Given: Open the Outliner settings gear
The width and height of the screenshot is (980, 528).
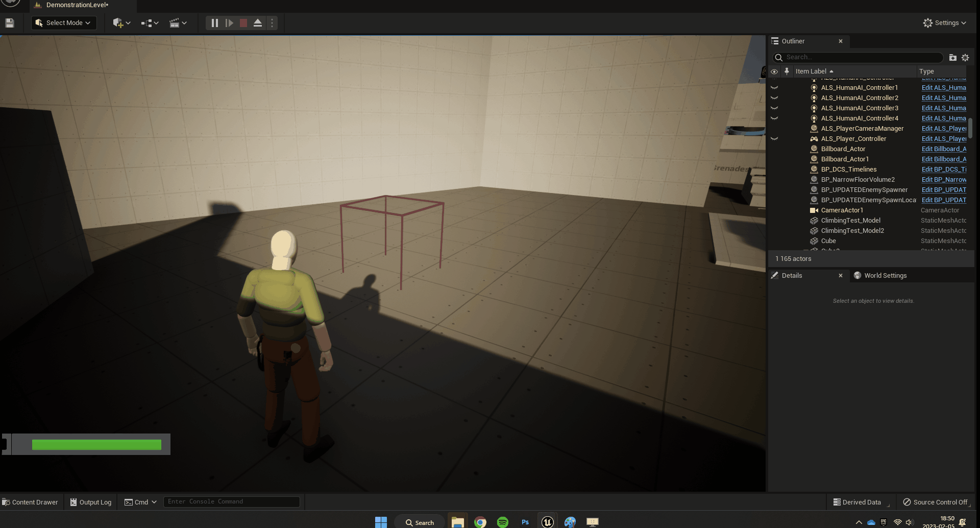Looking at the screenshot, I should coord(965,58).
